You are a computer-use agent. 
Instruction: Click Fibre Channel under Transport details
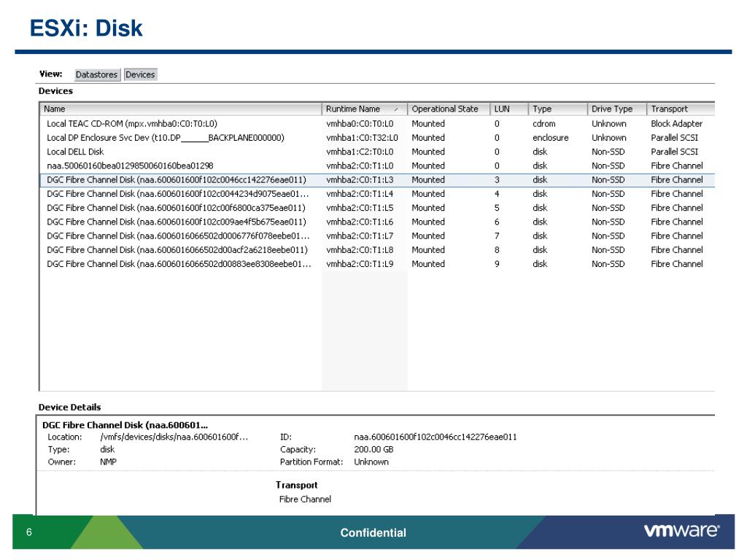pyautogui.click(x=305, y=499)
